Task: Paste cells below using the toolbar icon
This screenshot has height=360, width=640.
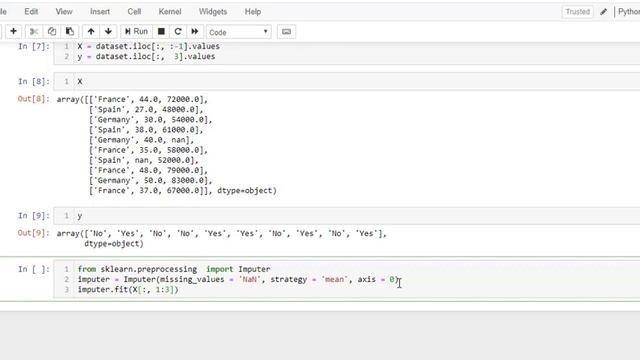Action: [69, 31]
